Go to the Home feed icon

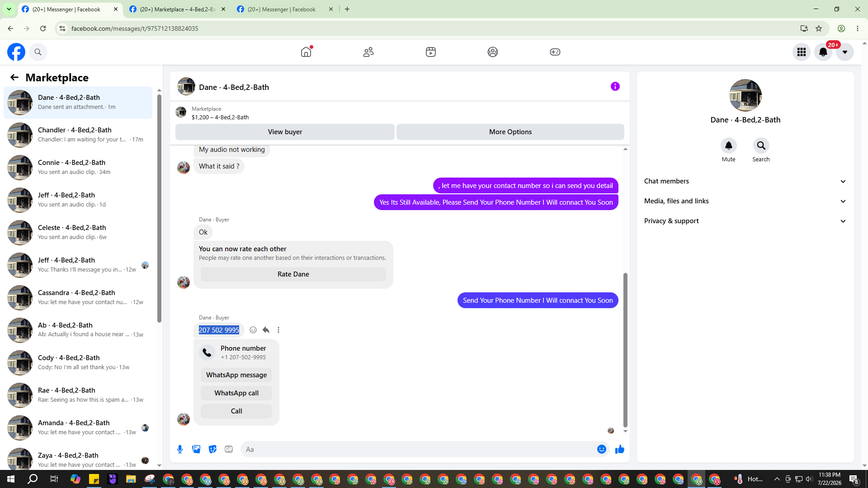point(306,52)
